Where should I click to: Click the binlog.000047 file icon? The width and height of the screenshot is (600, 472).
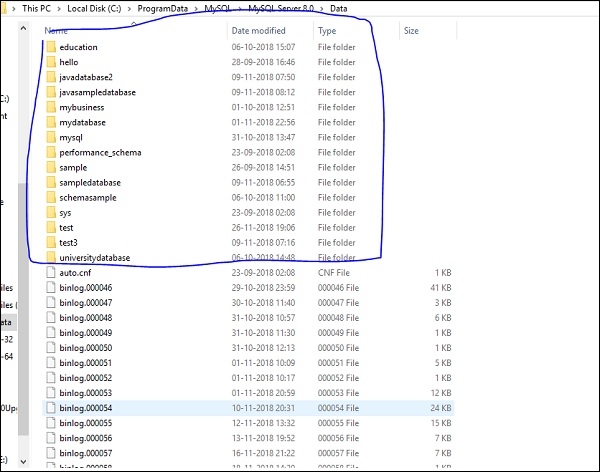tap(51, 303)
